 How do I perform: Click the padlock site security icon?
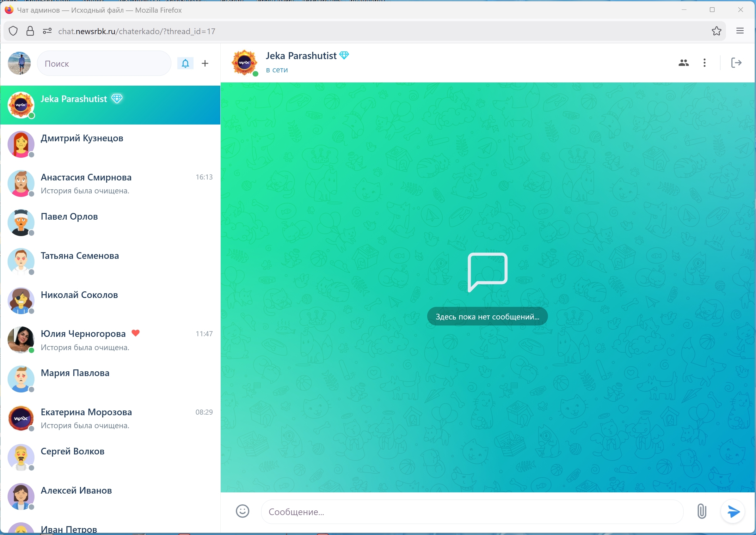pos(30,31)
